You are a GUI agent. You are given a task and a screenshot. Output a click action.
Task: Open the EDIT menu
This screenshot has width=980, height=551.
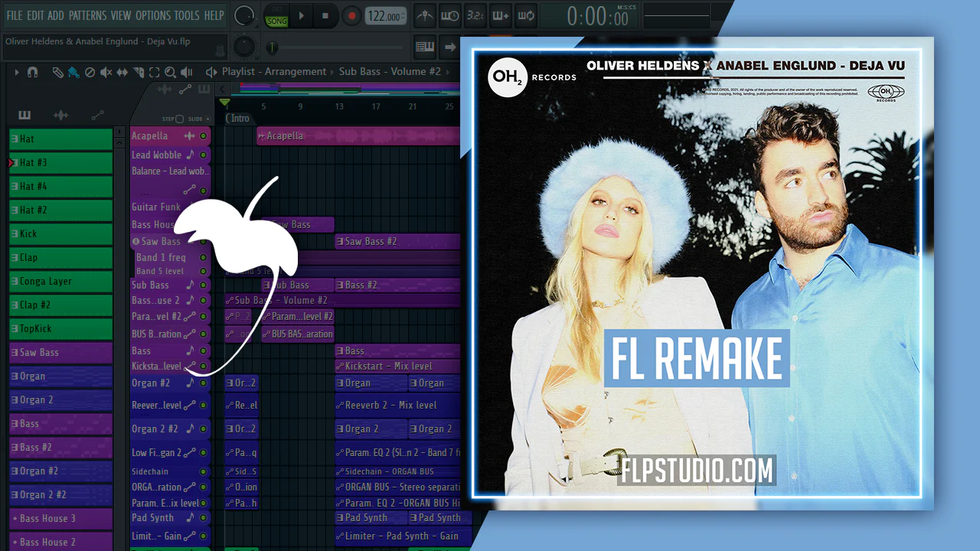pos(35,15)
